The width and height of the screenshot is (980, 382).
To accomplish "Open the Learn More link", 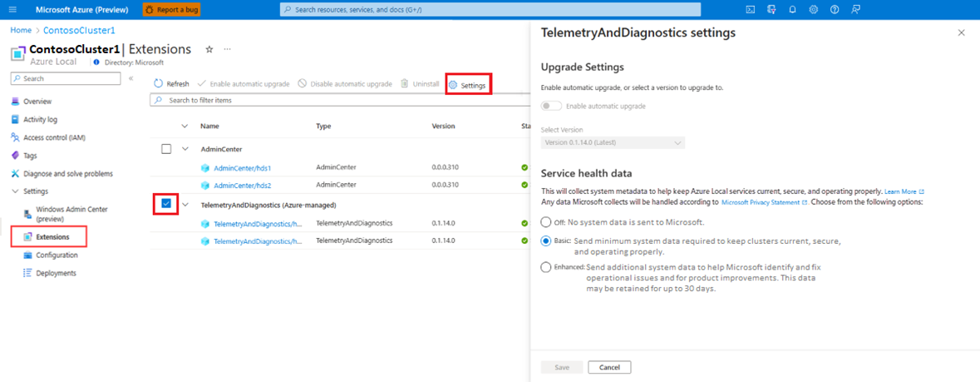I will click(x=904, y=191).
